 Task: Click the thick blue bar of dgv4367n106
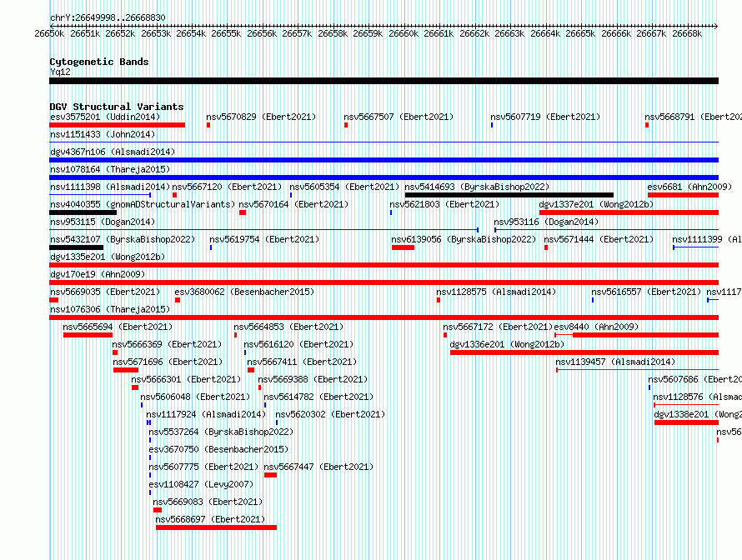(x=384, y=160)
